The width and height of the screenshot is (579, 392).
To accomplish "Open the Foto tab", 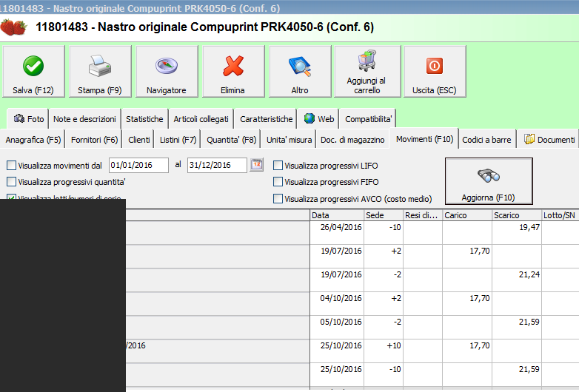I will coord(28,119).
